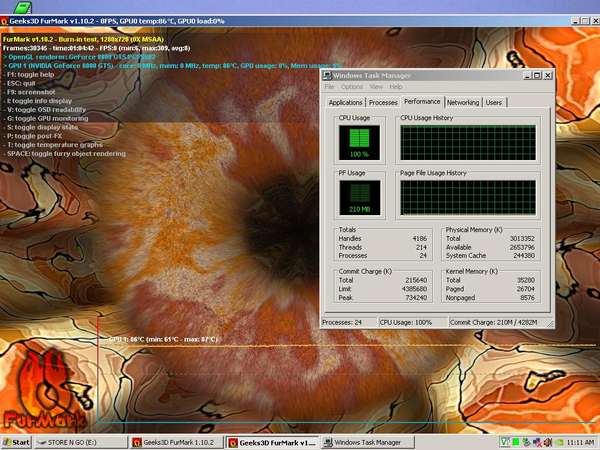Click the Threads value 214
Screen dimensions: 600x450
pyautogui.click(x=421, y=247)
